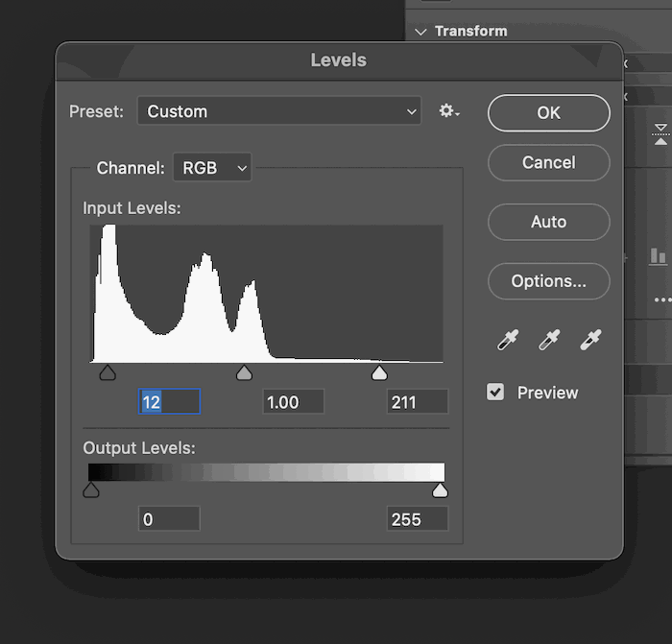Click the input shadows slider handle

(x=107, y=373)
